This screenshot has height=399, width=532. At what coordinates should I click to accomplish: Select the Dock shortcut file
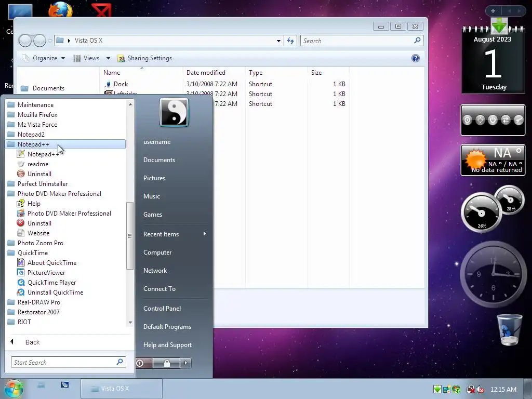[x=121, y=84]
